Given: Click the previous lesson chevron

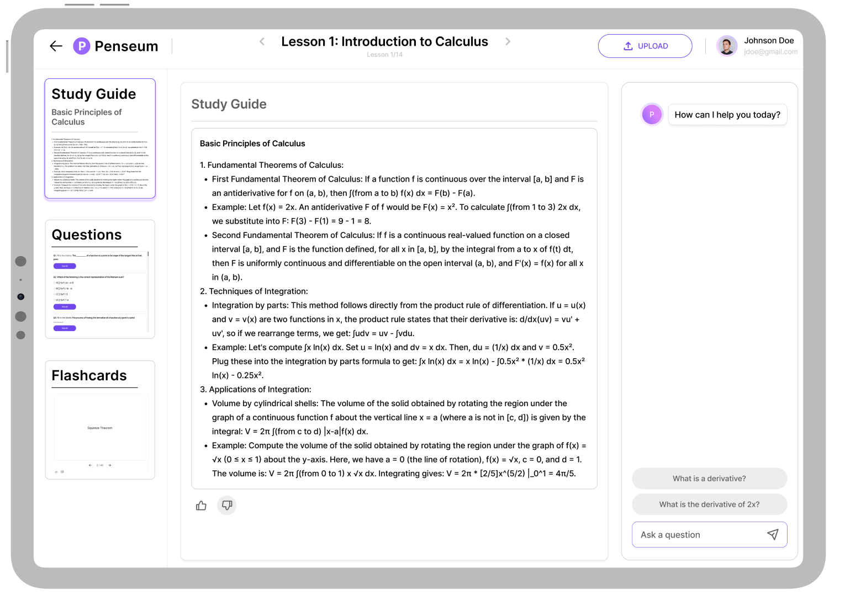Looking at the screenshot, I should click(261, 41).
